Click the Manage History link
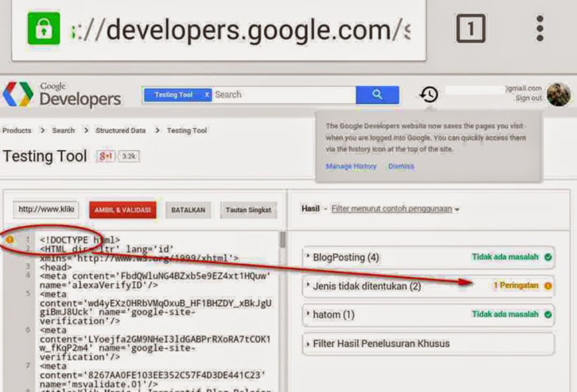 [351, 166]
